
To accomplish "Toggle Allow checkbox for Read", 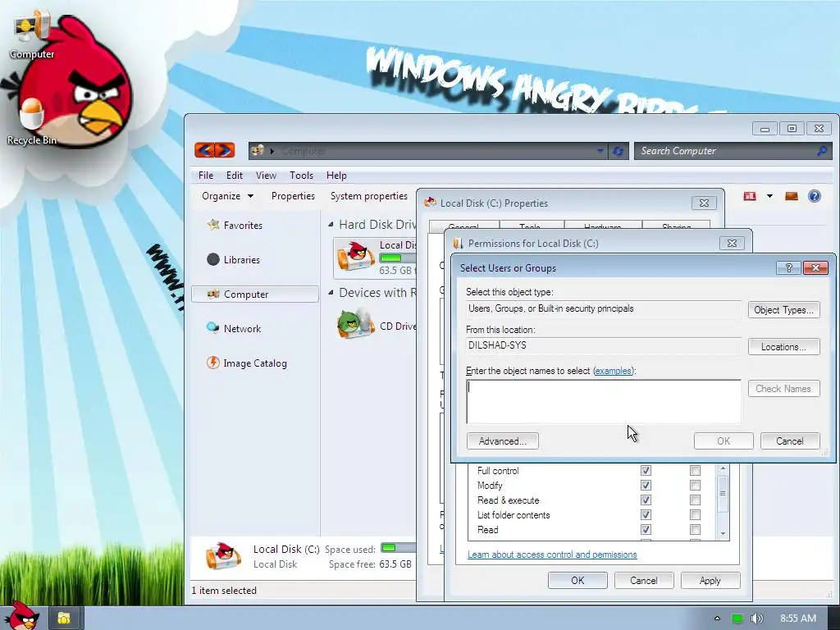I will pos(646,529).
